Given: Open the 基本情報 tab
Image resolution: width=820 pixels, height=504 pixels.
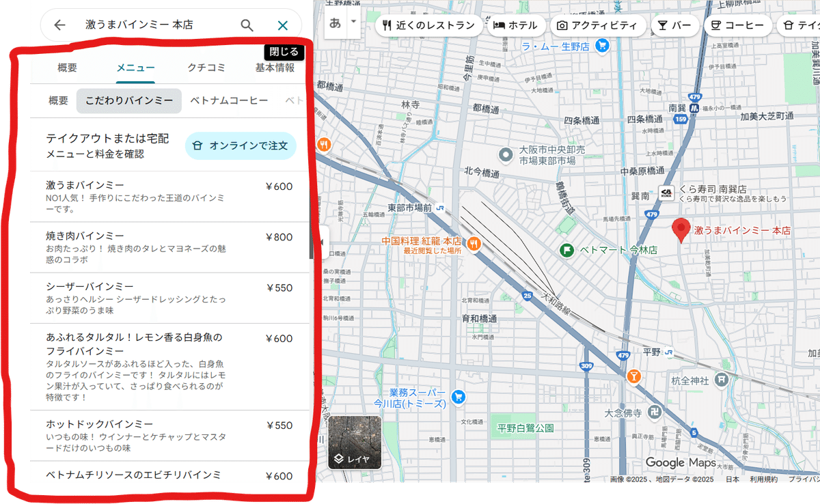Looking at the screenshot, I should 275,68.
